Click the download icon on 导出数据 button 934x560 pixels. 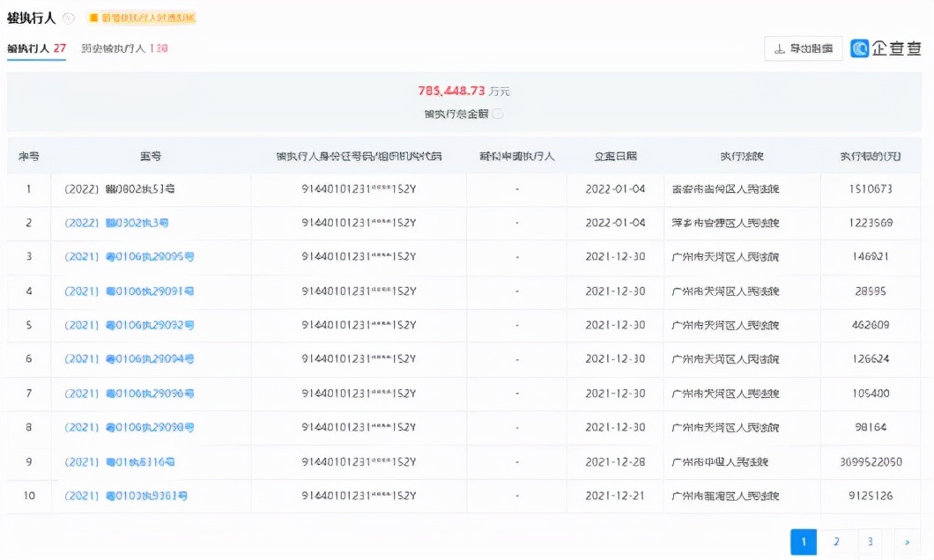781,48
